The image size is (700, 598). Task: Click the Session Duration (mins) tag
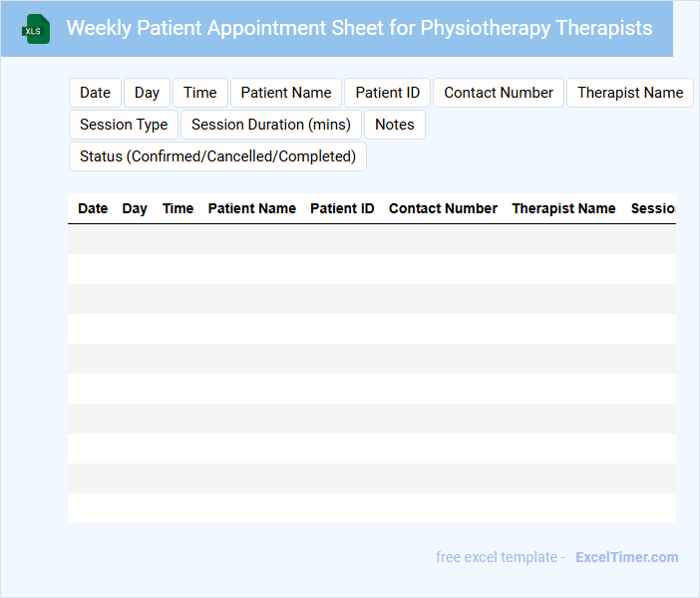(x=271, y=125)
